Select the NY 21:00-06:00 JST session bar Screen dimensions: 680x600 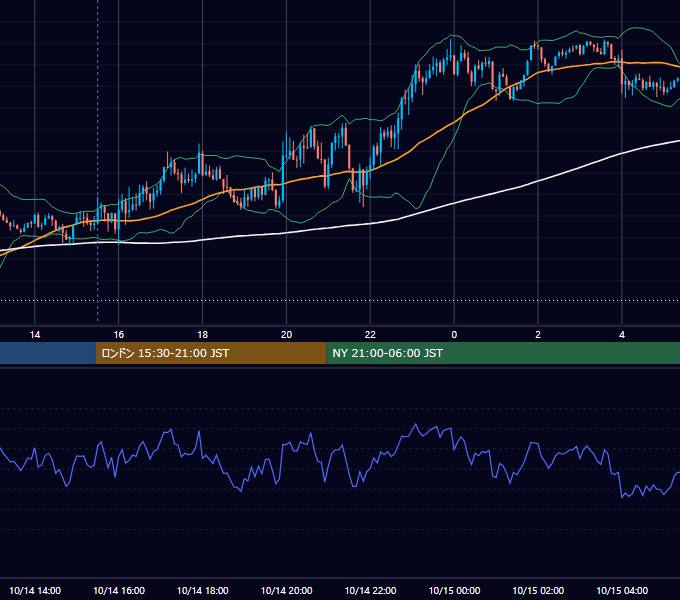point(503,353)
